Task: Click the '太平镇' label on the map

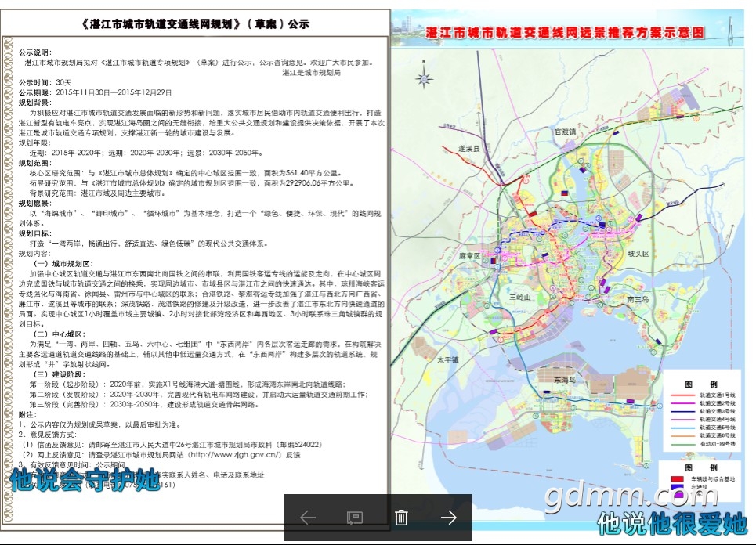Action: point(447,359)
